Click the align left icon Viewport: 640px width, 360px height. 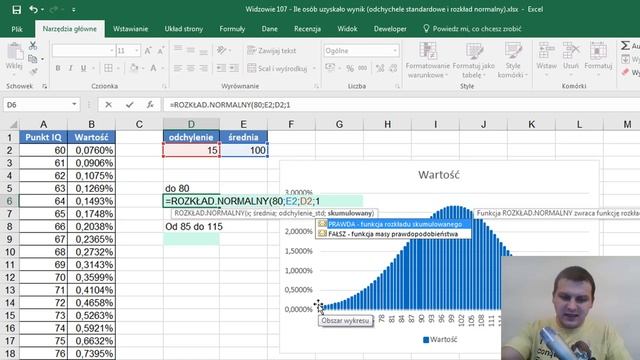[x=178, y=68]
